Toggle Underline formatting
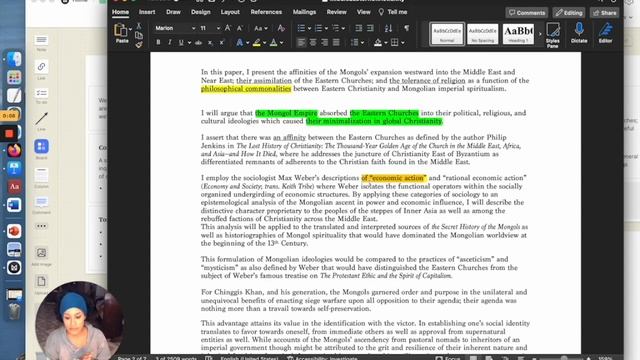The image size is (640, 360). [181, 42]
